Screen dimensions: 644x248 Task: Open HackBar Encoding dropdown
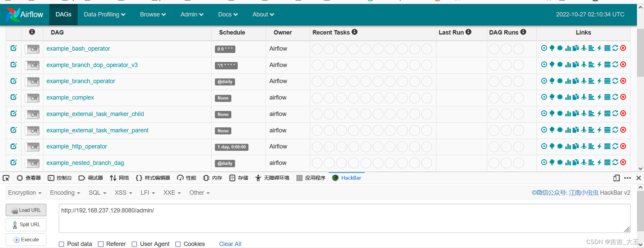(65, 193)
